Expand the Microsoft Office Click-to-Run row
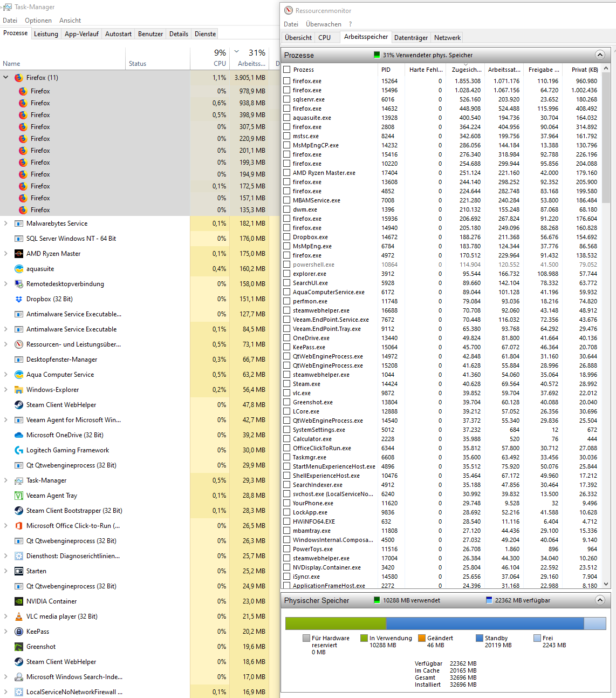The height and width of the screenshot is (698, 616). point(6,526)
